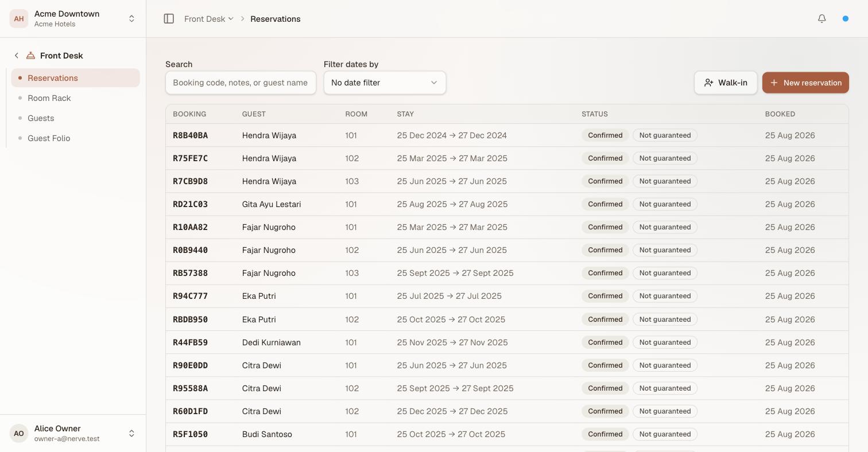
Task: Open booking R0B9440
Action: click(x=190, y=250)
